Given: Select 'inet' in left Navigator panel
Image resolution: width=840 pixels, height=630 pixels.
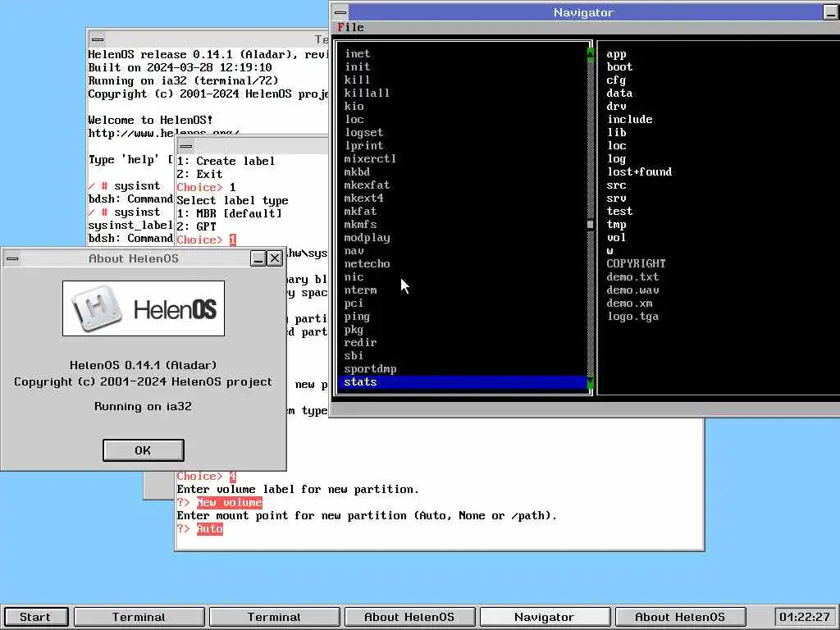Looking at the screenshot, I should 358,53.
